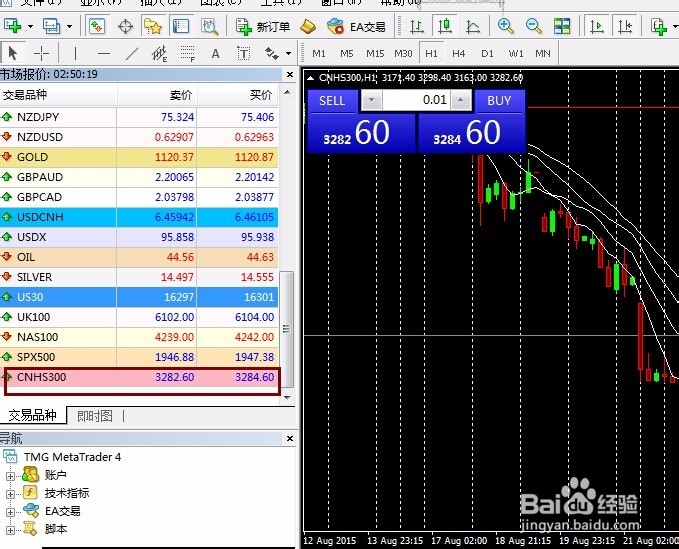Click the MetaEditor yellow book icon
Viewport: 679px width, 549px height.
click(308, 26)
